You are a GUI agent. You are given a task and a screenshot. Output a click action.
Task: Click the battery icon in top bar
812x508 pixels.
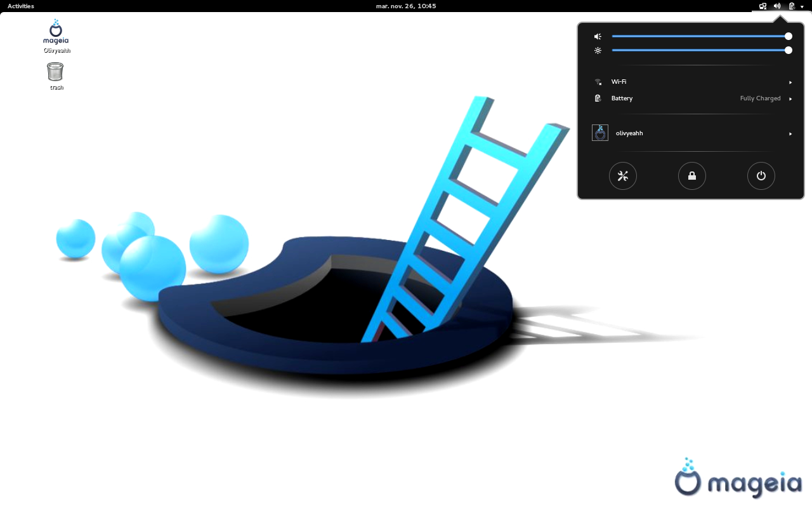point(792,6)
